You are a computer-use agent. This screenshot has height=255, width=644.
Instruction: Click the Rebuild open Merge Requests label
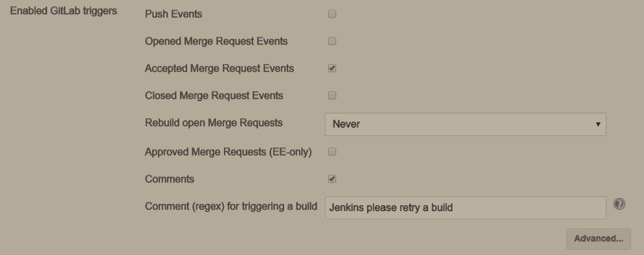214,123
